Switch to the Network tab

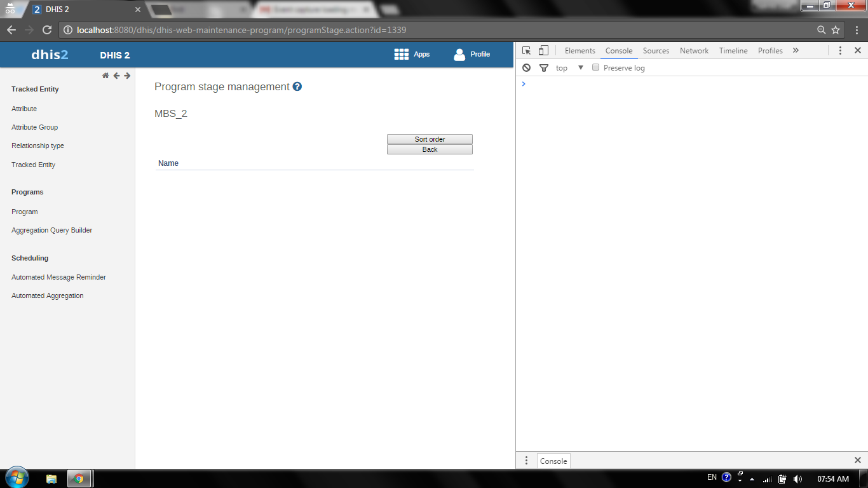click(x=694, y=51)
